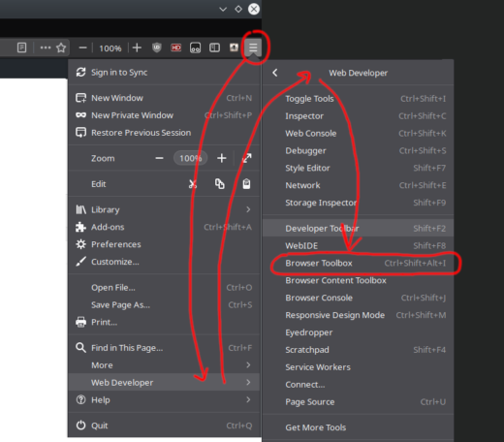Decrease zoom with menu minus button
Image resolution: width=504 pixels, height=442 pixels.
(159, 158)
